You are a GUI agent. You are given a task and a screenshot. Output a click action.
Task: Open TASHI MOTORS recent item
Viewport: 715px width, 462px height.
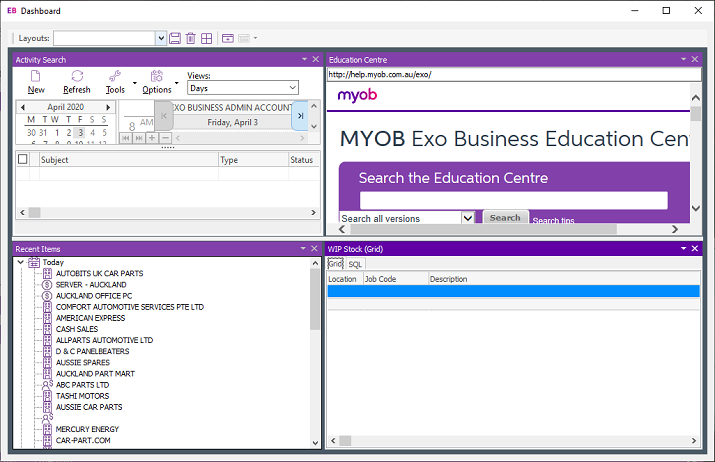point(82,396)
